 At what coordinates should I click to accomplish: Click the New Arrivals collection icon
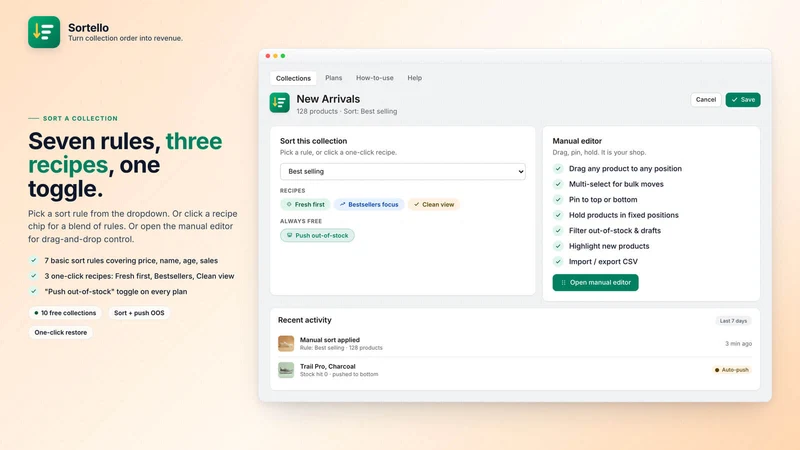[x=280, y=103]
